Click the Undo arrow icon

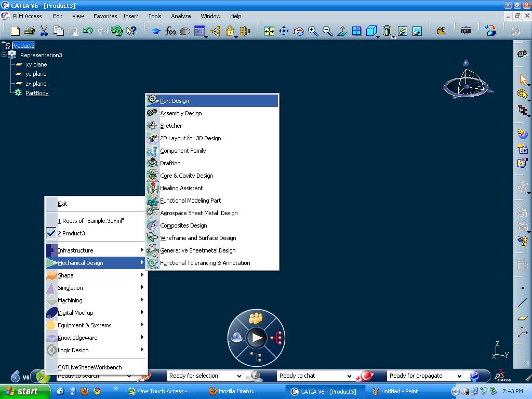pos(87,31)
